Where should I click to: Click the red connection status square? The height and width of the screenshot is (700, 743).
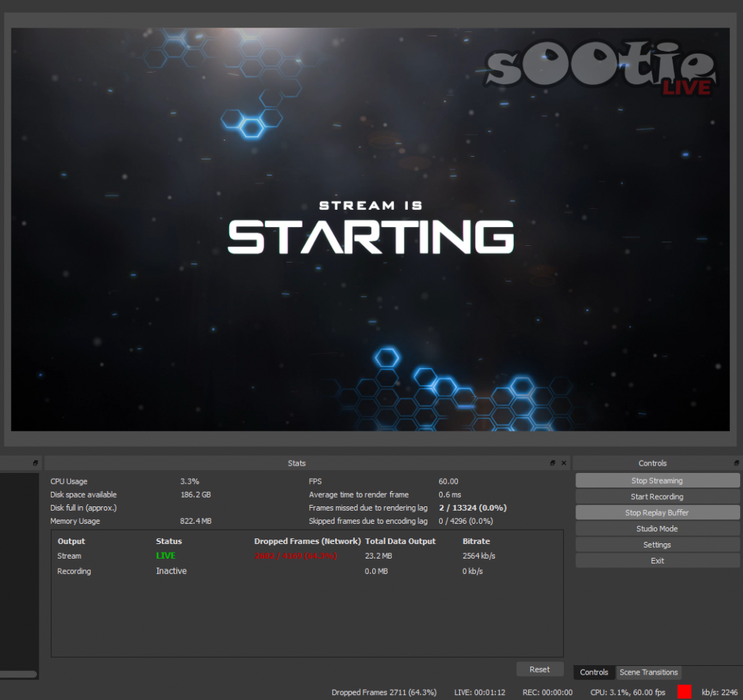684,692
